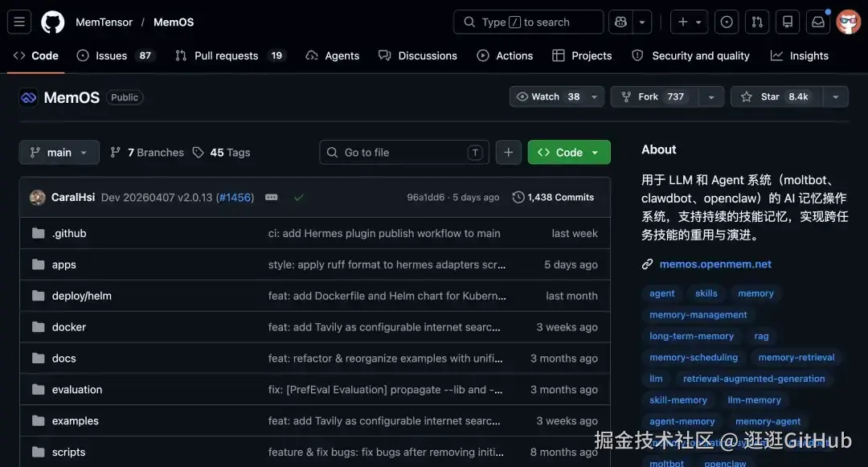Open CaralHsi author link
The width and height of the screenshot is (868, 467).
pos(73,198)
